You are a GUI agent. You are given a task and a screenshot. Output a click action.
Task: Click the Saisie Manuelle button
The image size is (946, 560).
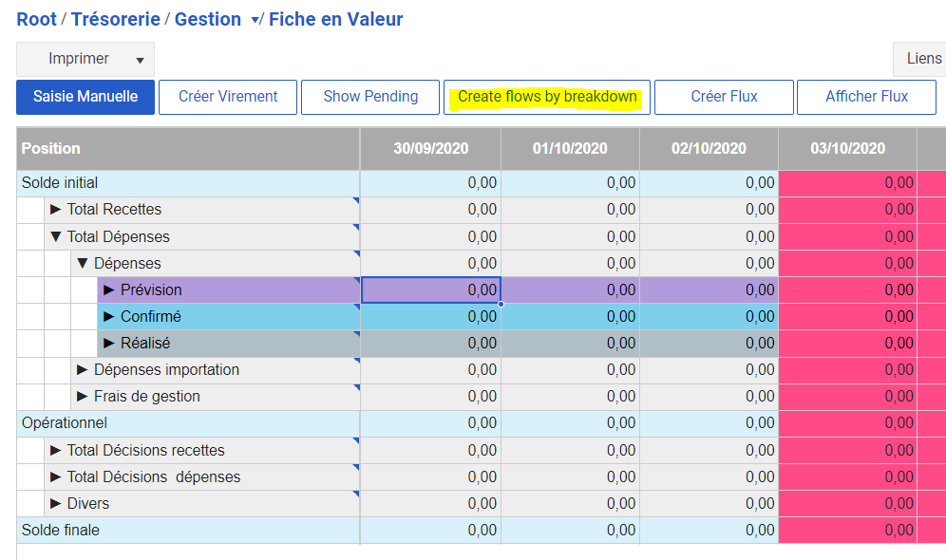(85, 97)
